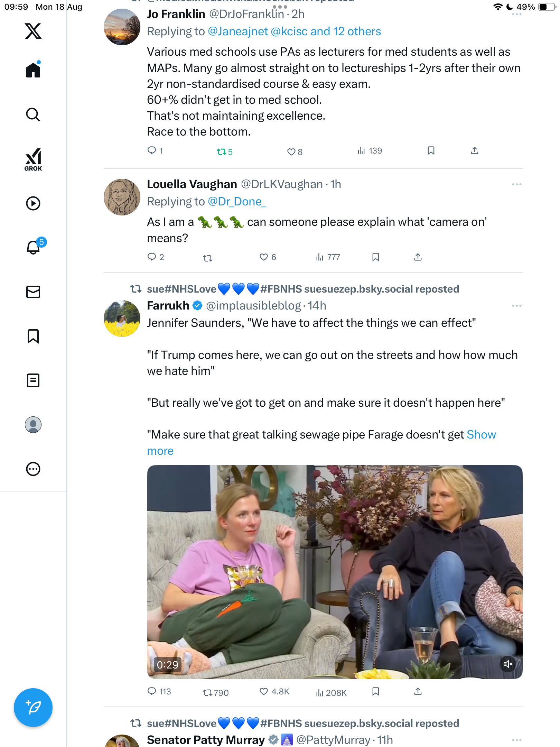Viewport: 560px width, 747px height.
Task: Open Lists from the sidebar
Action: pyautogui.click(x=33, y=380)
